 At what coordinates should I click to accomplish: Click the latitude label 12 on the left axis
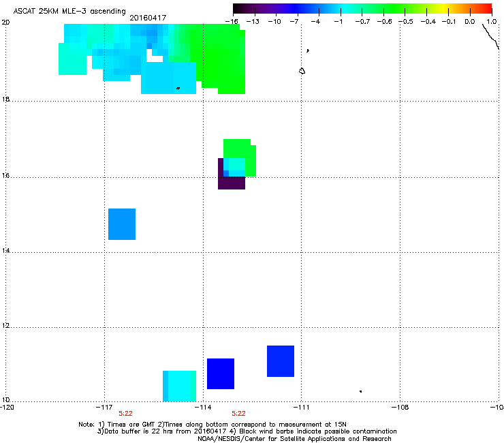coord(5,326)
